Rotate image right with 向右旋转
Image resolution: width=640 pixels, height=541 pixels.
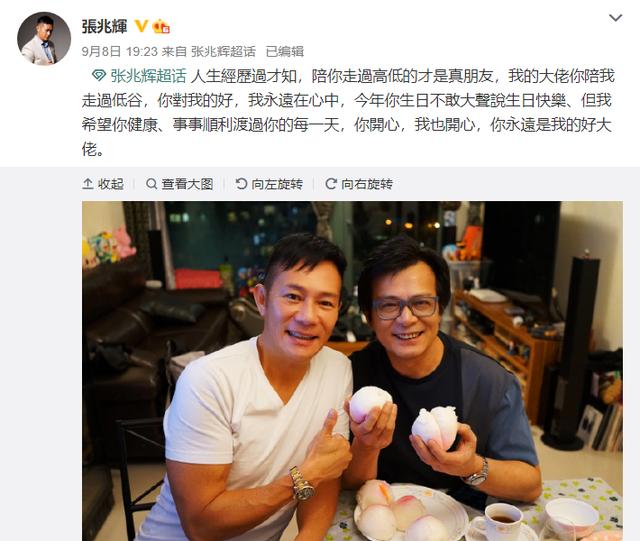click(x=359, y=184)
